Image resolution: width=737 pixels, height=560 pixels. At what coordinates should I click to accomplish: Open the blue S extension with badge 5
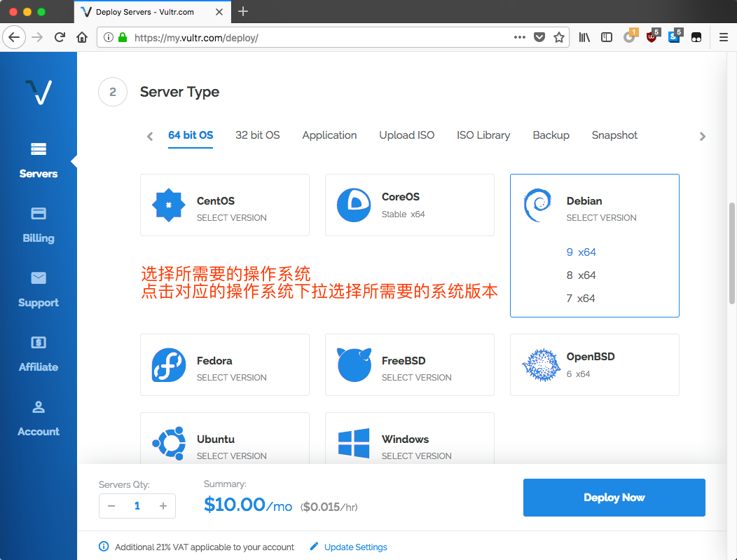point(675,36)
